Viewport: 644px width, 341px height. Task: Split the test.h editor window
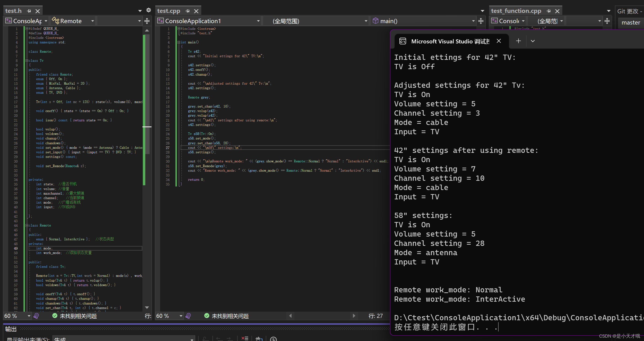pos(147,21)
